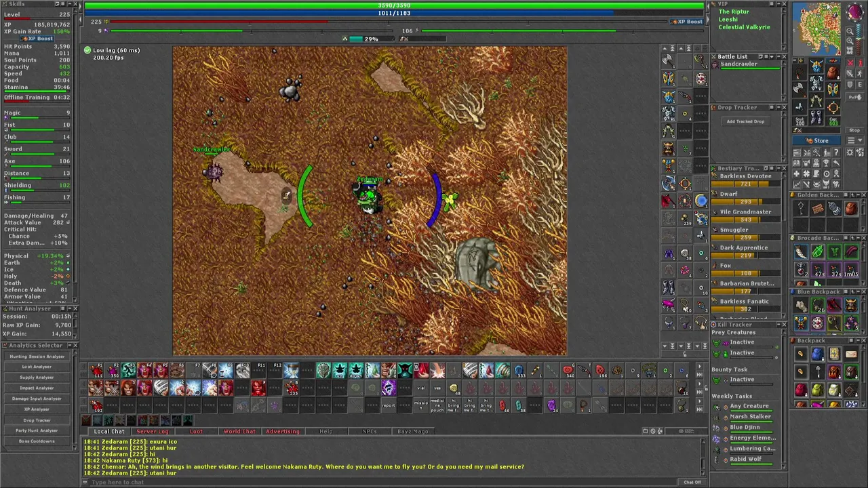Open the Hunting Session Analyser
Image resolution: width=868 pixels, height=488 pixels.
pyautogui.click(x=37, y=357)
